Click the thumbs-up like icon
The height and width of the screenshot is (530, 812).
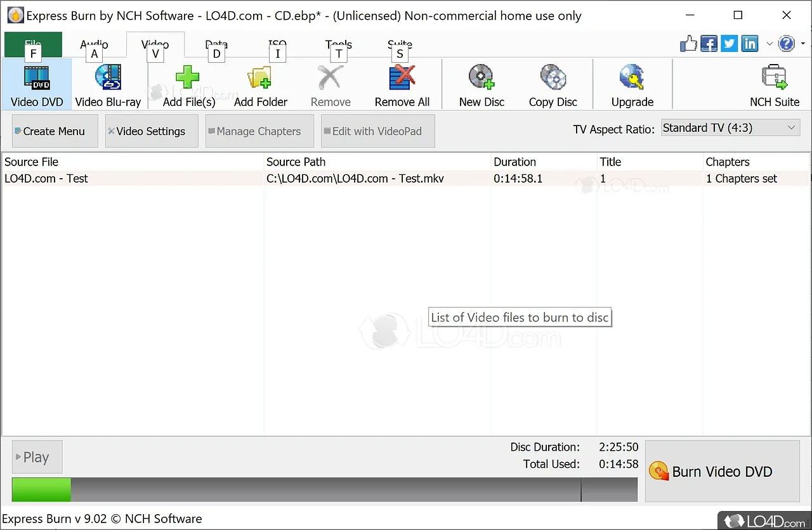pyautogui.click(x=688, y=44)
